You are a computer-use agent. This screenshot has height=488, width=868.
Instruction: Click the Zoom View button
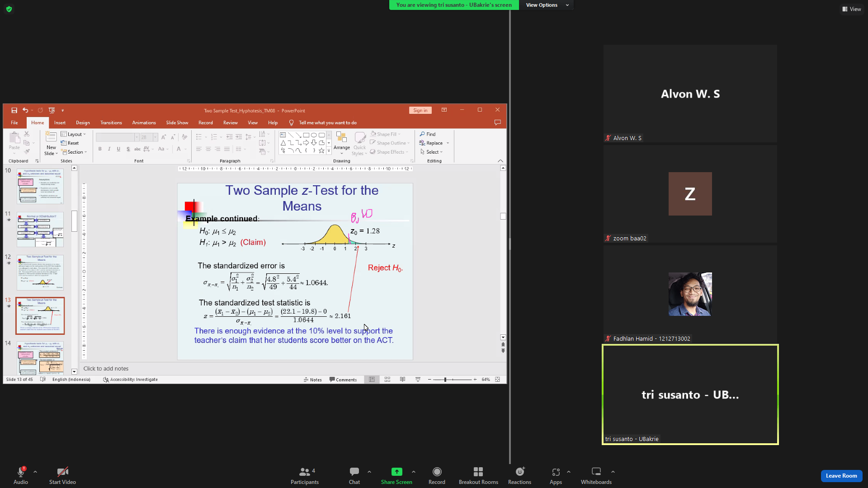[852, 9]
